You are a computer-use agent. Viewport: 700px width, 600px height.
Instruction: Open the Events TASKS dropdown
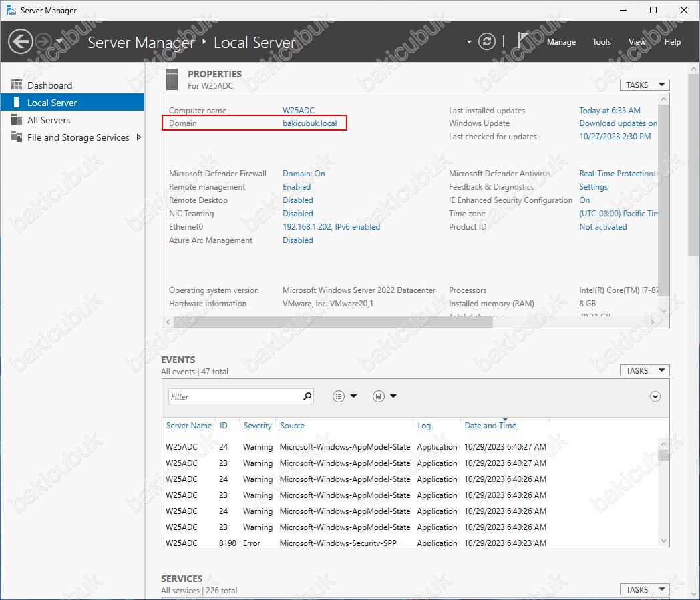[645, 370]
